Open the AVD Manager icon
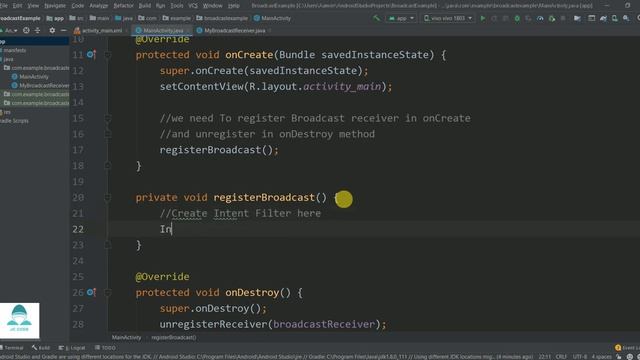Viewport: 640px width, 360px height. click(x=614, y=18)
